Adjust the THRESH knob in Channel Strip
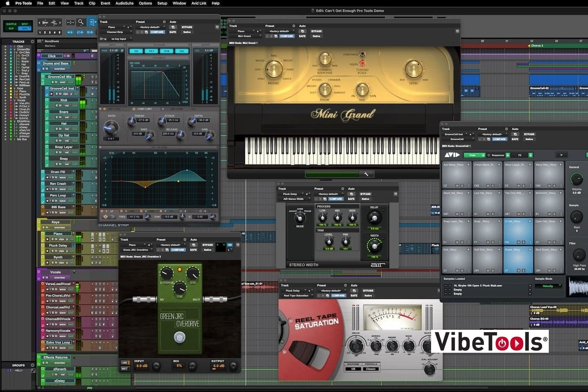 click(x=131, y=122)
